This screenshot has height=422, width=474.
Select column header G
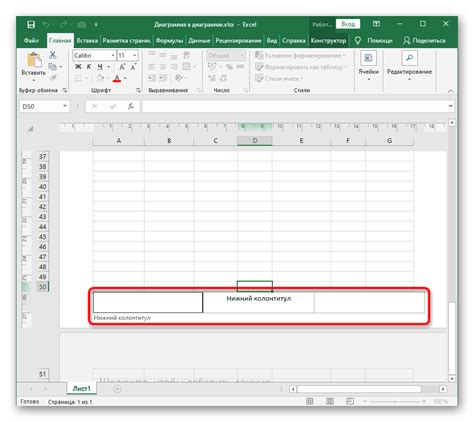coord(389,141)
